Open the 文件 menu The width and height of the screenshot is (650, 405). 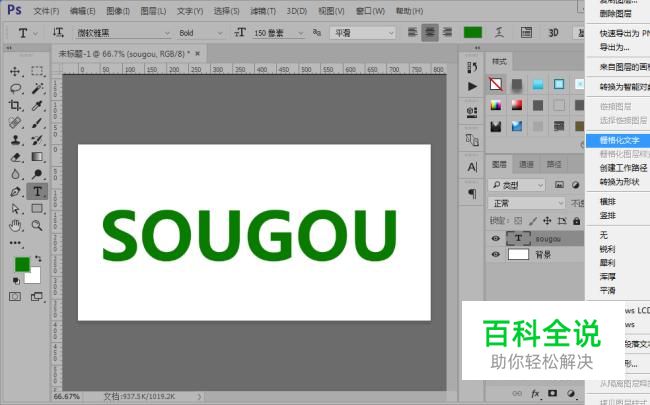click(x=46, y=11)
